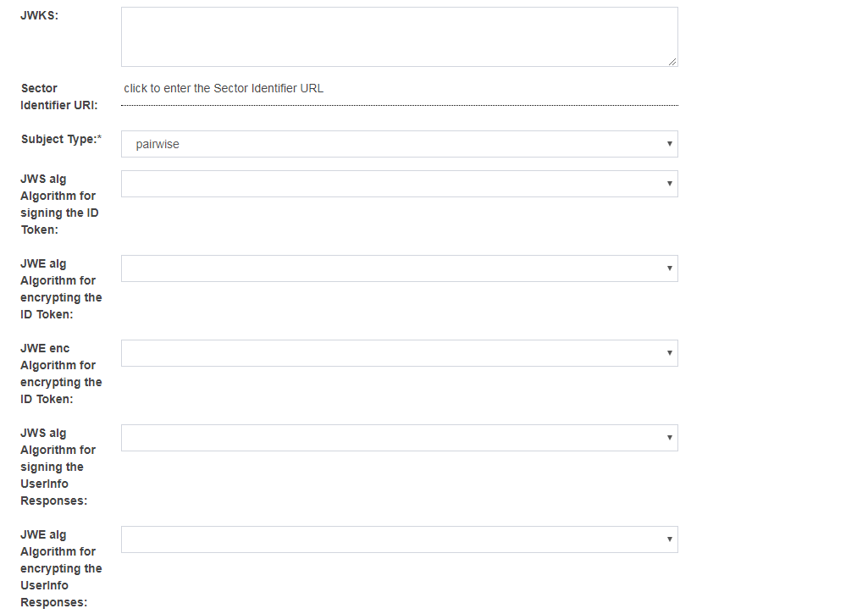Open the JWE alg selector for UserInfo Responses
Screen dimensions: 868x614
tap(398, 539)
